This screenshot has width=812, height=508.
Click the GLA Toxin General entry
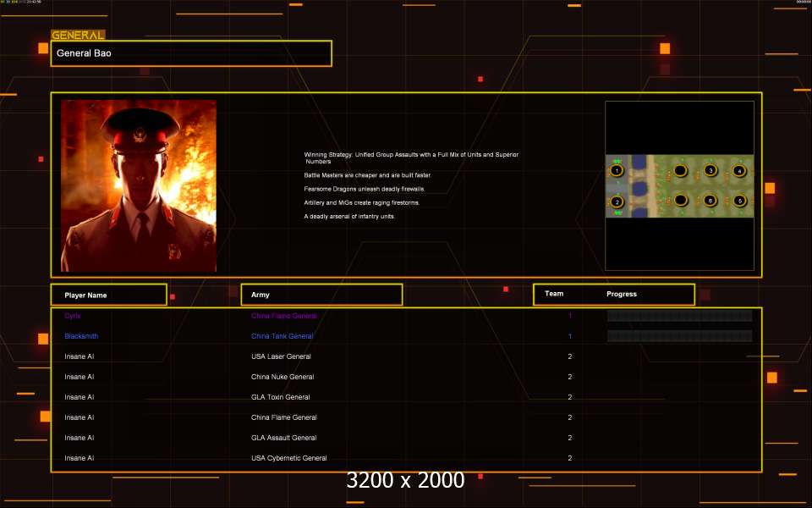[280, 397]
